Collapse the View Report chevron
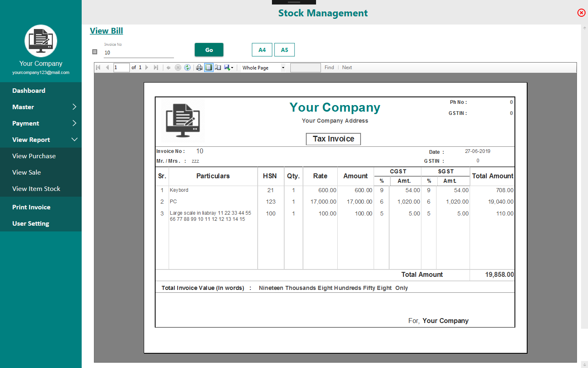This screenshot has height=368, width=588. [74, 139]
